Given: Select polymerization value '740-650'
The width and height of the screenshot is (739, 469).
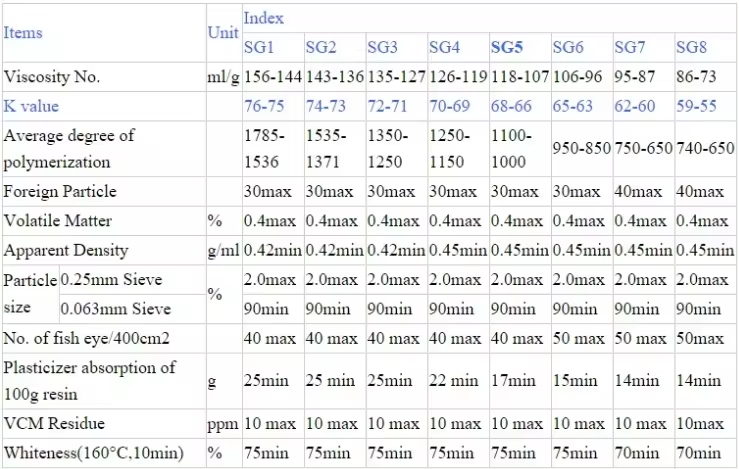Looking at the screenshot, I should tap(705, 148).
